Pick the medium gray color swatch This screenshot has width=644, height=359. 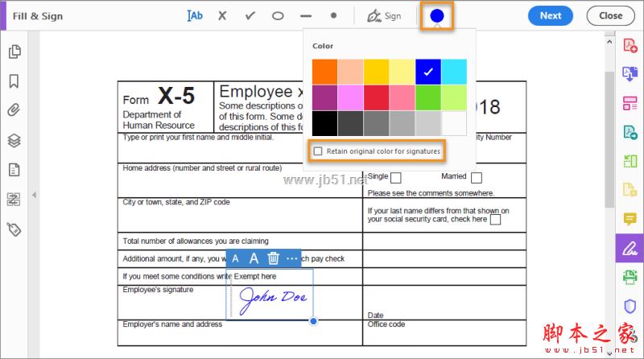coord(376,123)
